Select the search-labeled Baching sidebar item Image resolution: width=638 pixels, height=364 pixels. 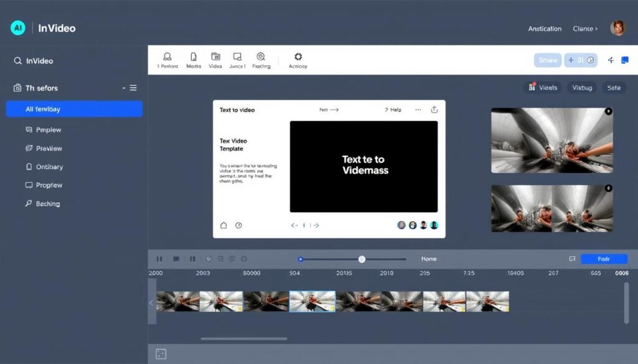pyautogui.click(x=48, y=203)
